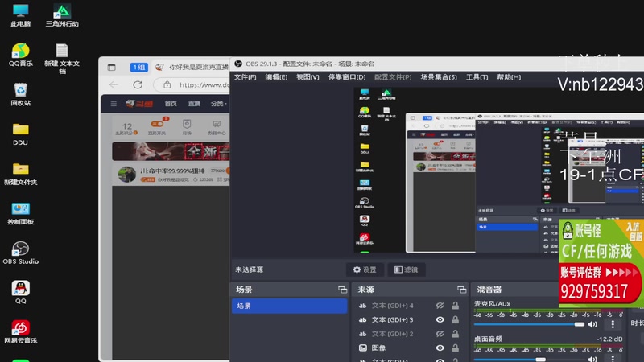The height and width of the screenshot is (362, 644).
Task: Open the 麦克风/Aux three-dot options menu
Action: click(x=613, y=324)
